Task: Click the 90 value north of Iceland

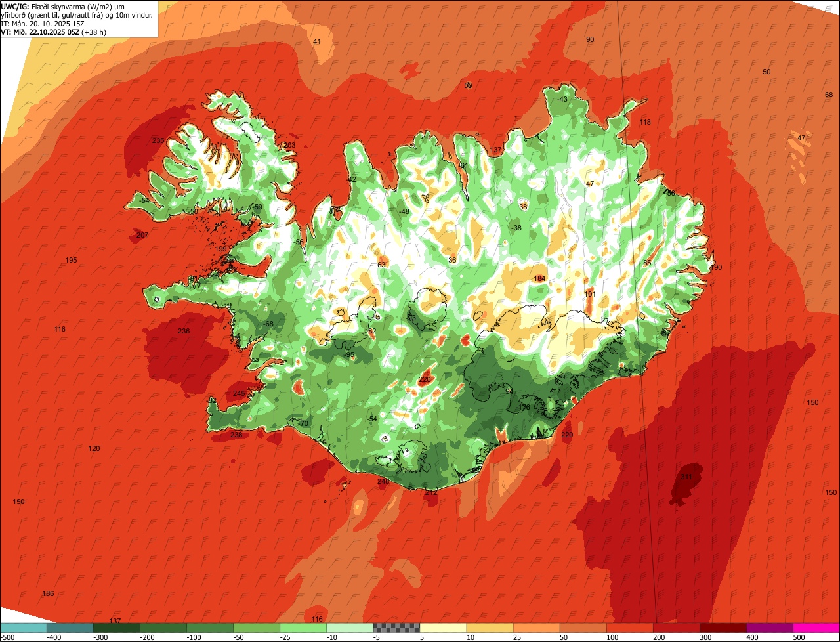Action: coord(590,39)
